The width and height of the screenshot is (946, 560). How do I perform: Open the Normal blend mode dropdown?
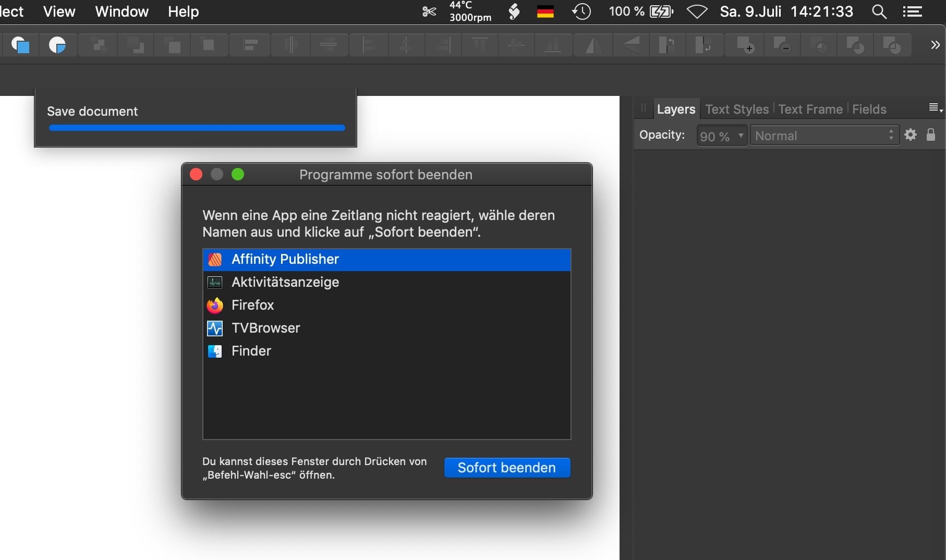click(x=824, y=136)
